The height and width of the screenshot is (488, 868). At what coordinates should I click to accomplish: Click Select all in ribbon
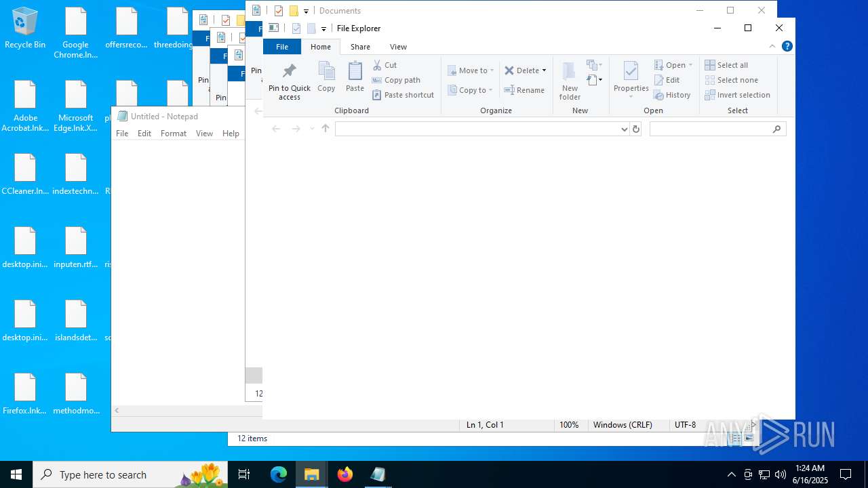pyautogui.click(x=726, y=65)
